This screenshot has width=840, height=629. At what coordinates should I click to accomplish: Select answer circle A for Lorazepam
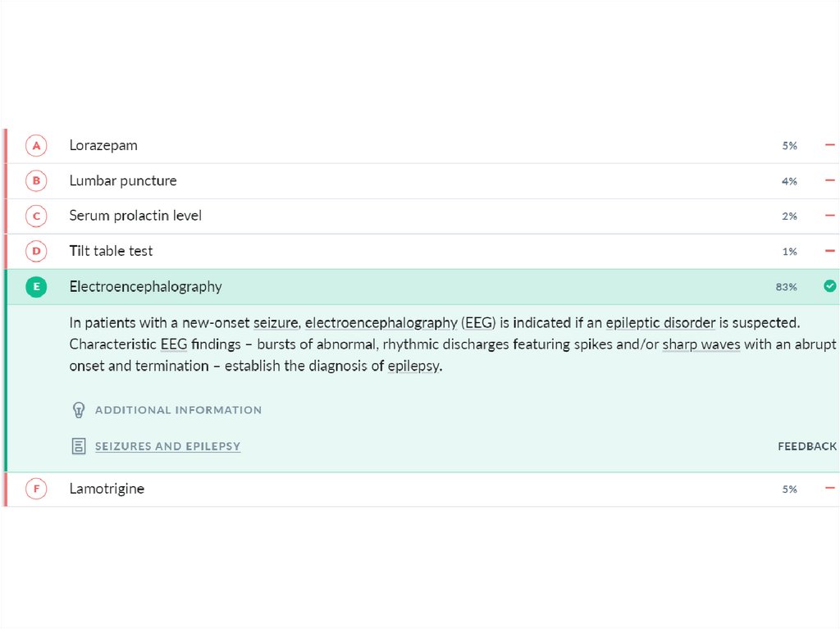pyautogui.click(x=36, y=146)
